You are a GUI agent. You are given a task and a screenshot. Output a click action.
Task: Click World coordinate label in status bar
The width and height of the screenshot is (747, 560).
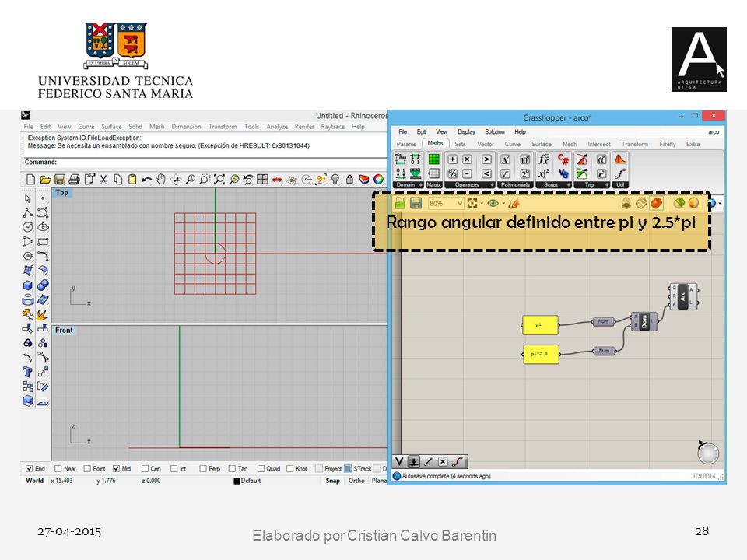35,481
